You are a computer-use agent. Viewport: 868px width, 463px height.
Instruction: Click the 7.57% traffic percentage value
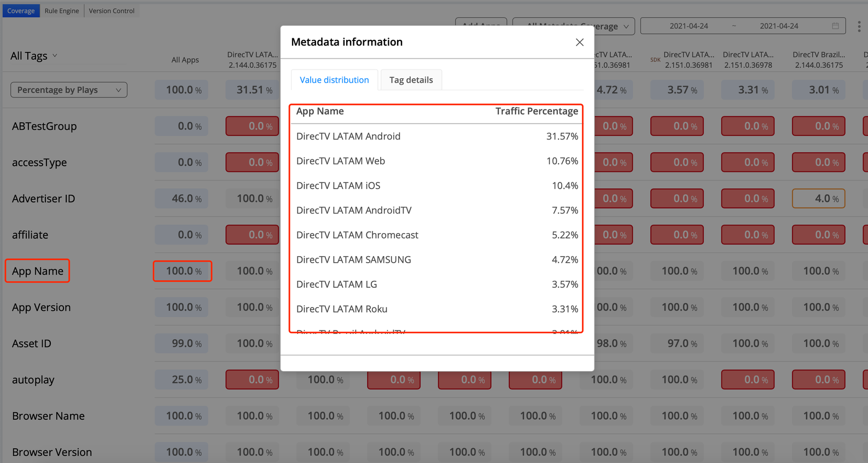click(x=565, y=210)
